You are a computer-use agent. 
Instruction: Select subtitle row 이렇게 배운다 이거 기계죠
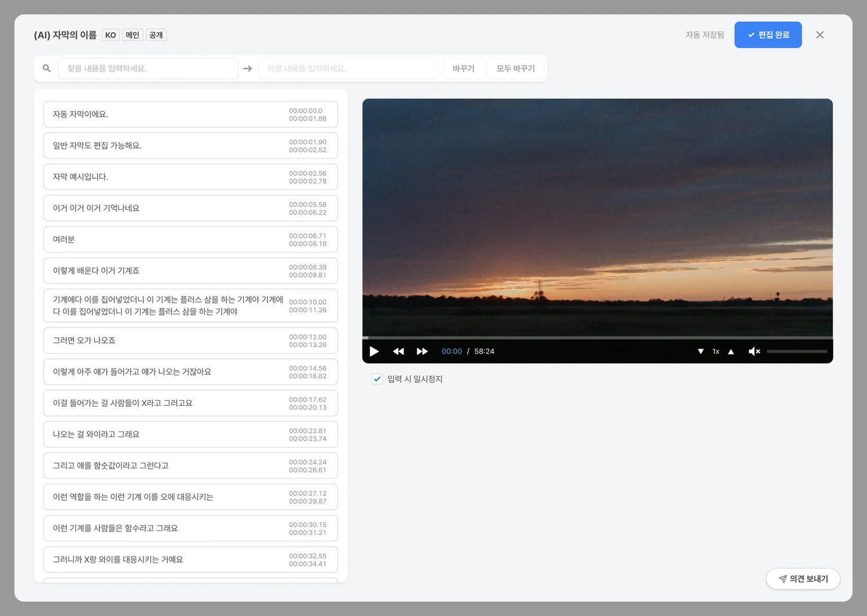tap(191, 271)
